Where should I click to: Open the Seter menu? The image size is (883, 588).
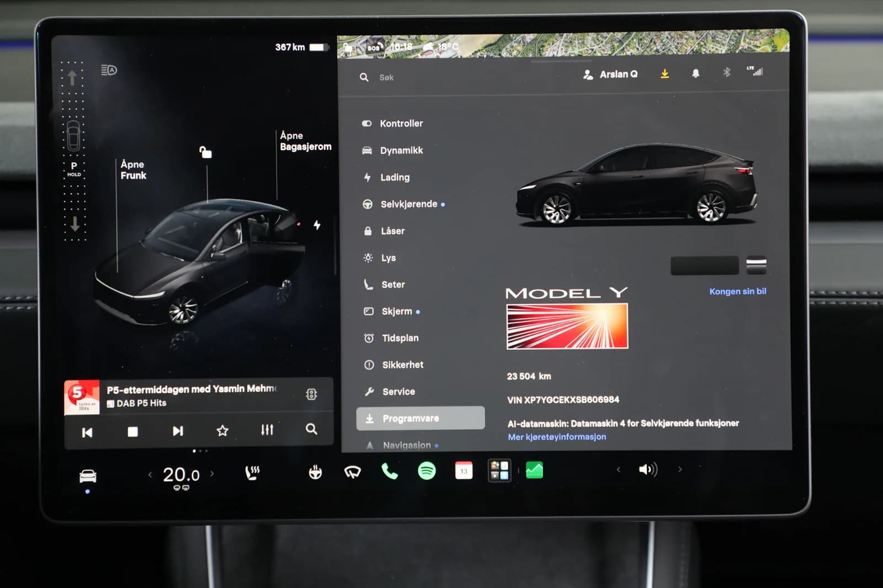pos(385,285)
